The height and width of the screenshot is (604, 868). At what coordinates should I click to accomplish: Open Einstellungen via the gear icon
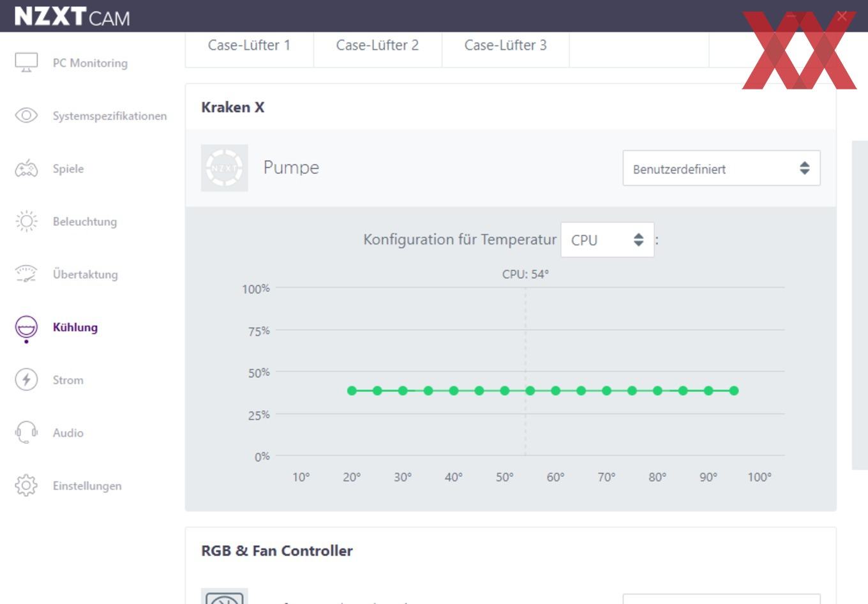coord(26,485)
